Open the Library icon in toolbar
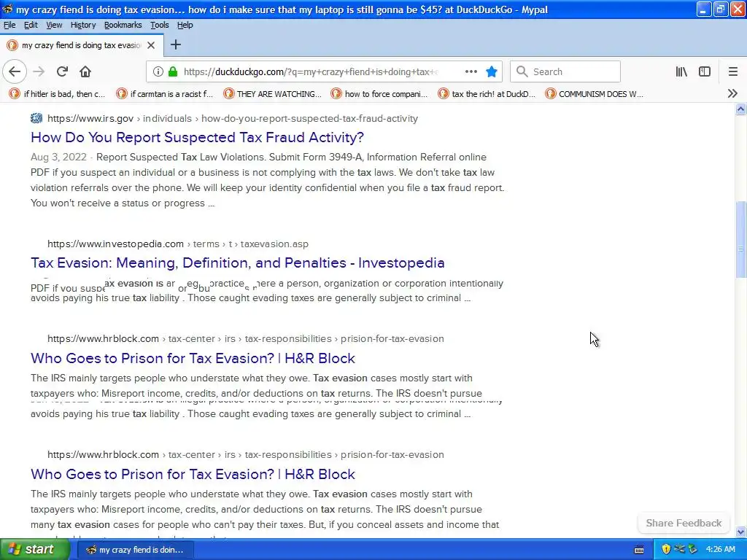 (681, 71)
